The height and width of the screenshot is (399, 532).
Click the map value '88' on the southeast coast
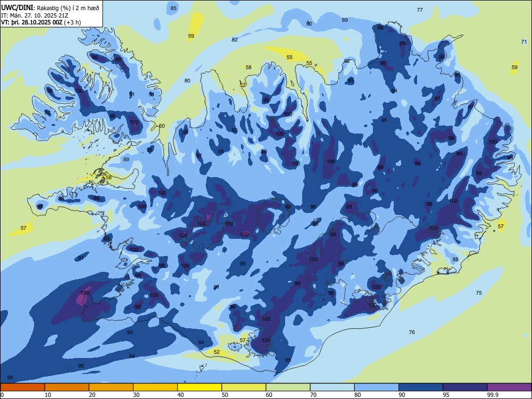point(455,260)
